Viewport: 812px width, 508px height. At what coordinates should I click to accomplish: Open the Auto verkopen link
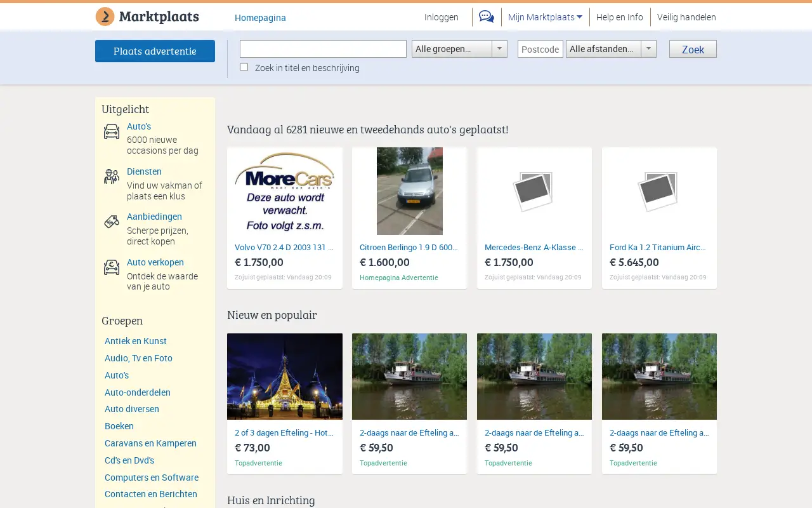tap(155, 262)
